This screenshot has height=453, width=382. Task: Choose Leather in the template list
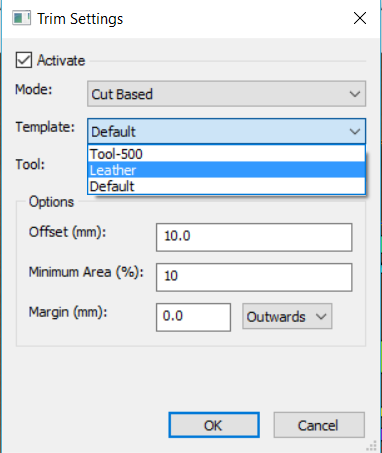(226, 170)
